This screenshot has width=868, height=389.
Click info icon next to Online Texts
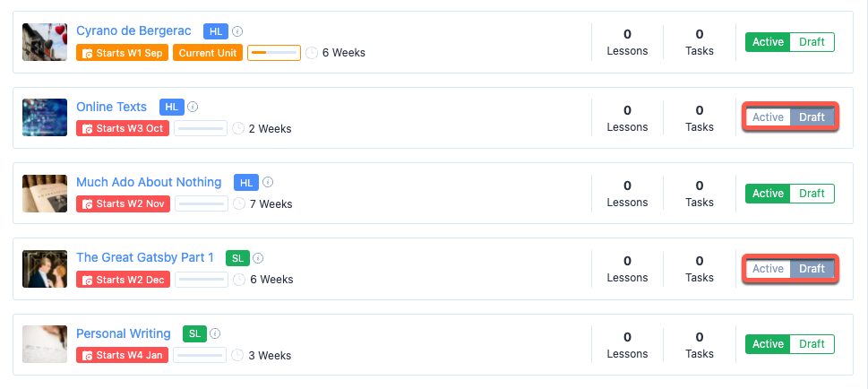193,107
